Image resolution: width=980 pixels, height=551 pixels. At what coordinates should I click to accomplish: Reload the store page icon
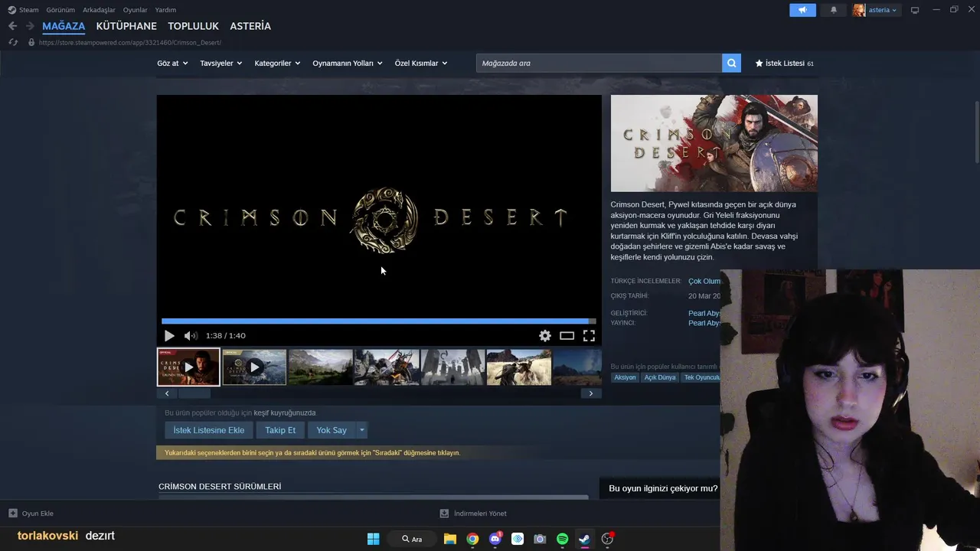point(13,42)
